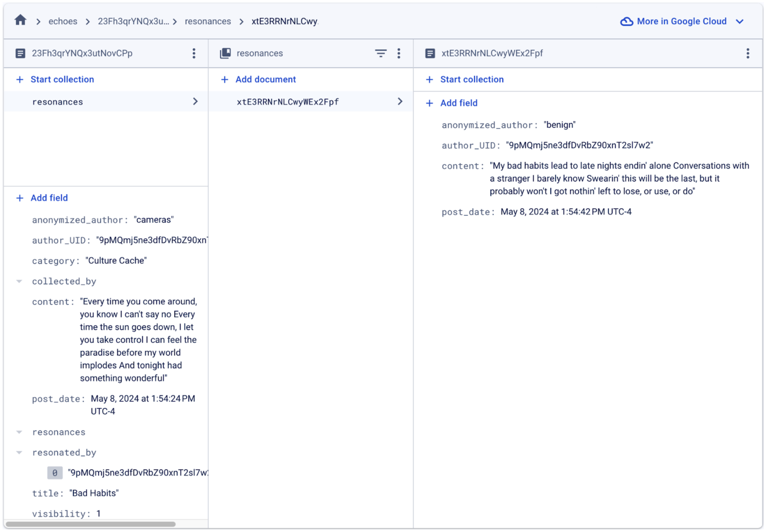Click the collection icon beside the resonances header
Screen dimensions: 767x532
225,53
